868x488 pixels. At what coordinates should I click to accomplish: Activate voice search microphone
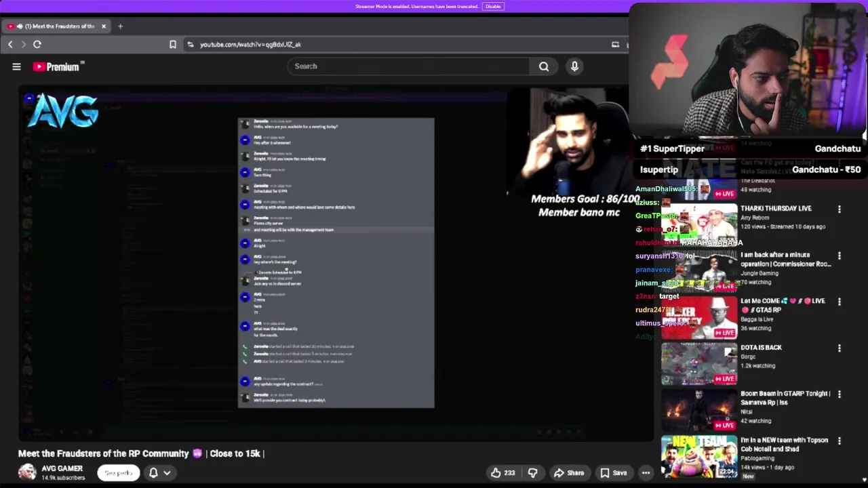pyautogui.click(x=574, y=66)
